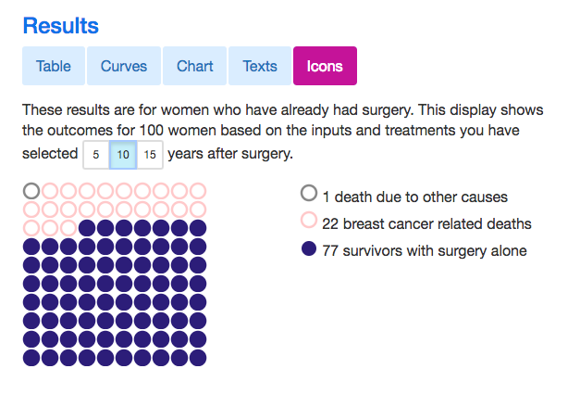Switch to the Curves tab
This screenshot has width=580, height=394.
[x=124, y=66]
